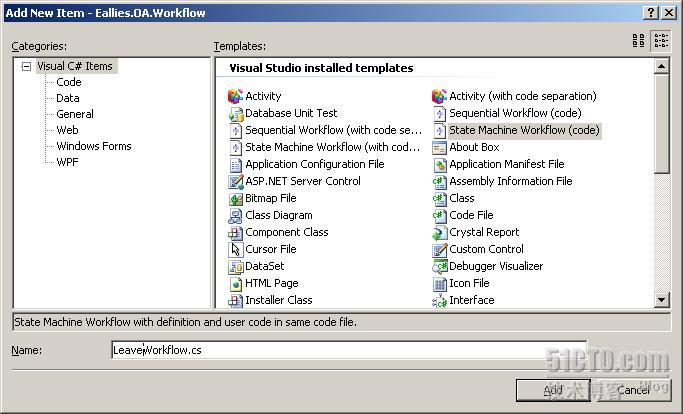Choose the Windows Forms category
The width and height of the screenshot is (683, 414).
pos(94,146)
